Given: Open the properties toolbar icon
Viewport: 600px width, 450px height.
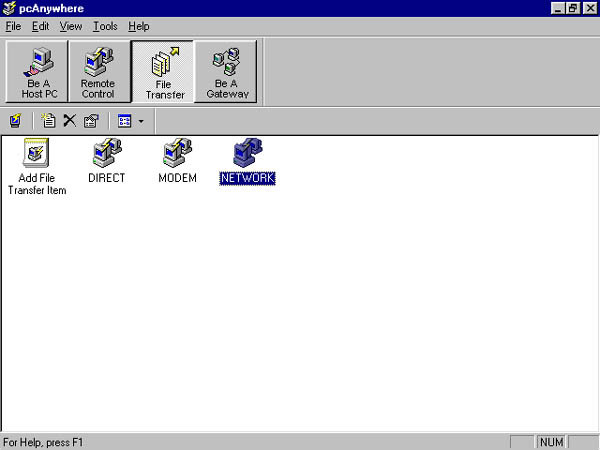Looking at the screenshot, I should point(91,121).
